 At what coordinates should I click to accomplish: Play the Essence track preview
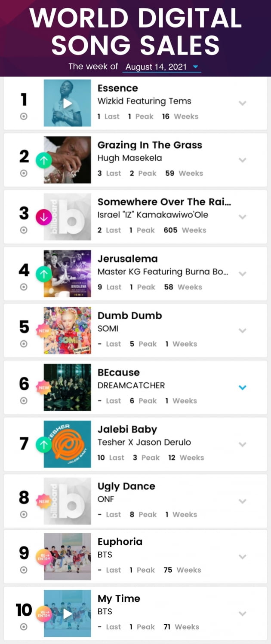pos(68,103)
